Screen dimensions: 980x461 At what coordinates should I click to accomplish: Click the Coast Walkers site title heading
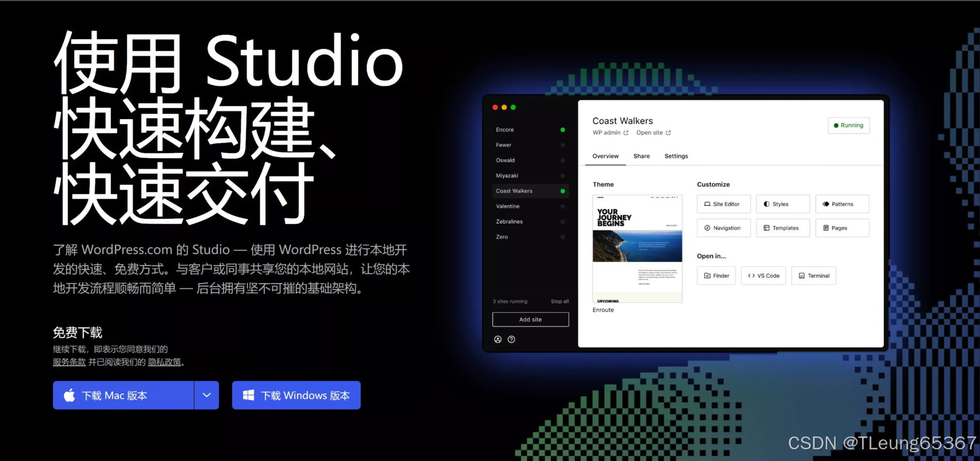pos(622,121)
